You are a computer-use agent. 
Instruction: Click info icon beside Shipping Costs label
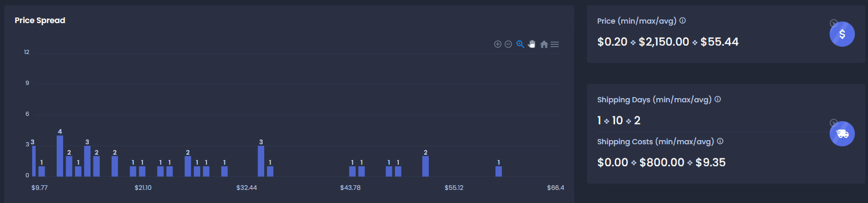[x=720, y=141]
